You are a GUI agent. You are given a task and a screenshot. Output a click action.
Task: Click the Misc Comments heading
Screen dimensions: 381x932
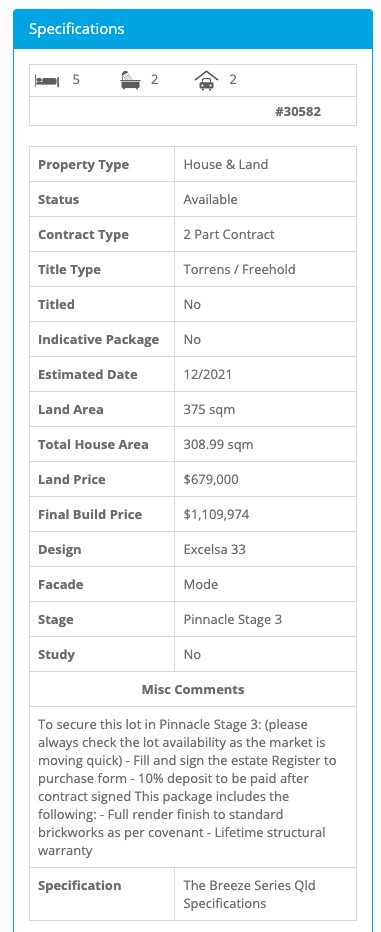pos(193,689)
